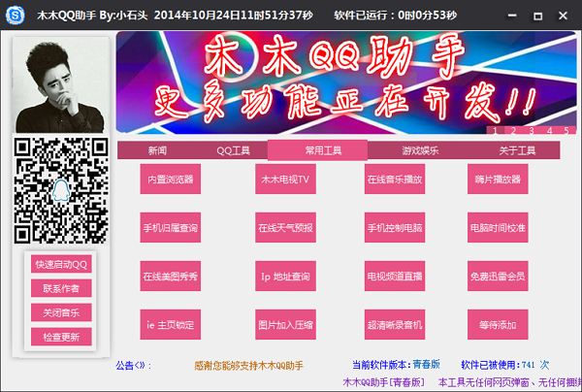
Task: Click the 感谢您能够支持木木QQ助手 notice text
Action: coord(248,366)
